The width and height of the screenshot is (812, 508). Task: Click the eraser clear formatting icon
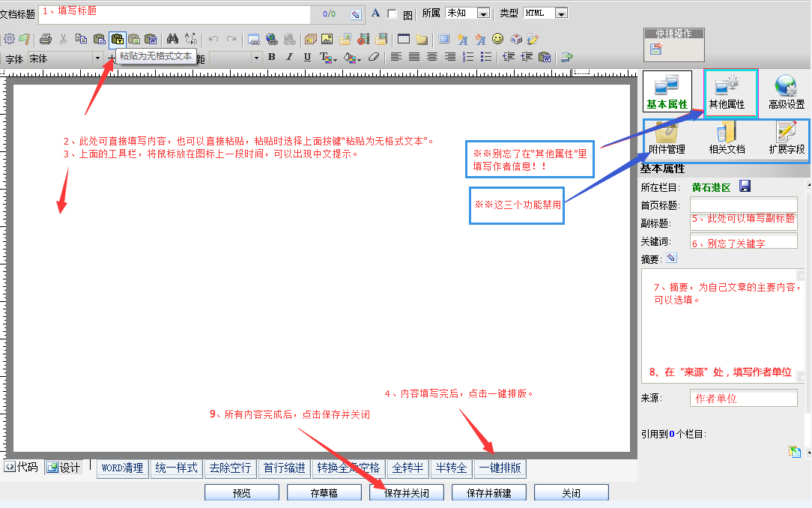click(374, 57)
